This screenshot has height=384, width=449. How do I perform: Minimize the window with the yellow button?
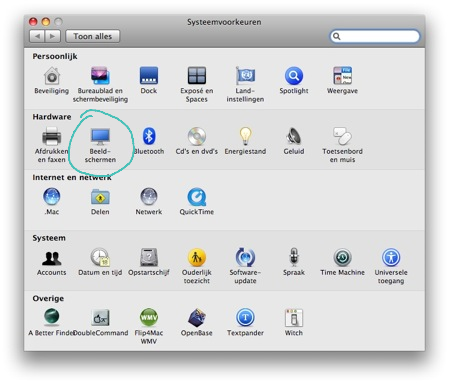(x=46, y=22)
